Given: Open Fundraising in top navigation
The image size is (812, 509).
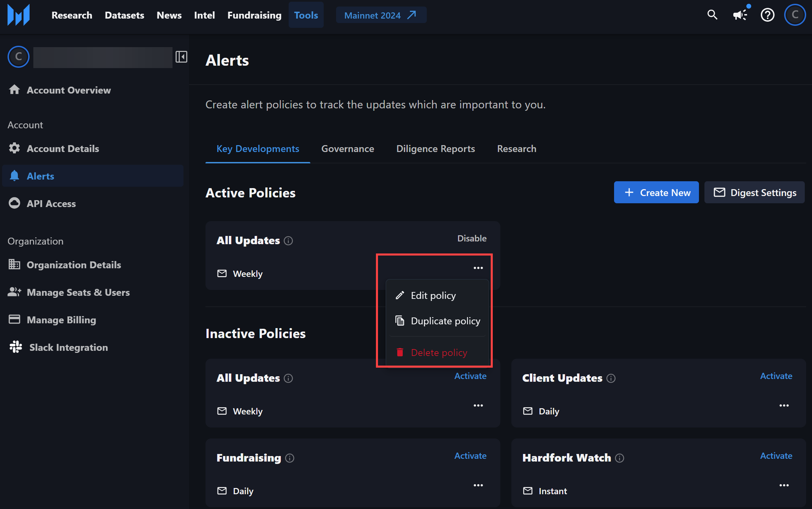Looking at the screenshot, I should click(254, 15).
